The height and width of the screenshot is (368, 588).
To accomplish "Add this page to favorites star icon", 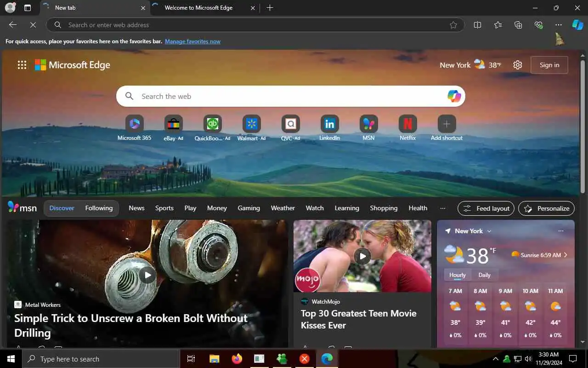I will [x=453, y=25].
